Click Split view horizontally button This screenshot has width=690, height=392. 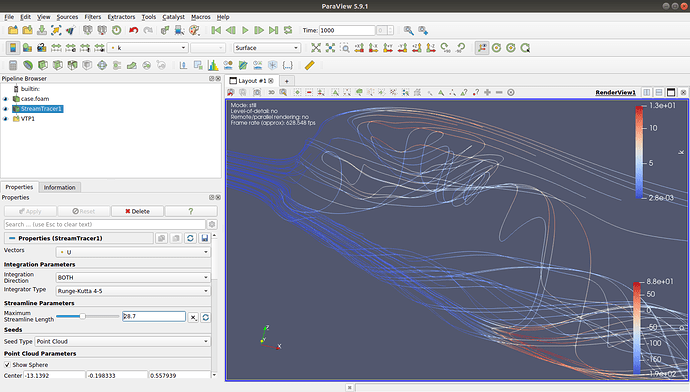tap(647, 92)
